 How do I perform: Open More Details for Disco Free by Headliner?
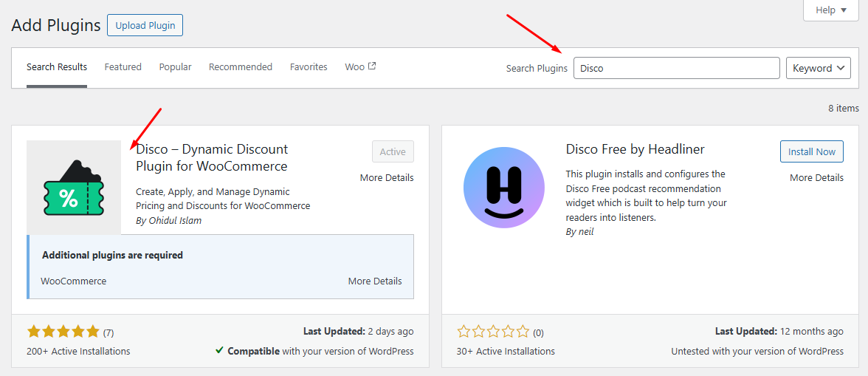point(816,178)
